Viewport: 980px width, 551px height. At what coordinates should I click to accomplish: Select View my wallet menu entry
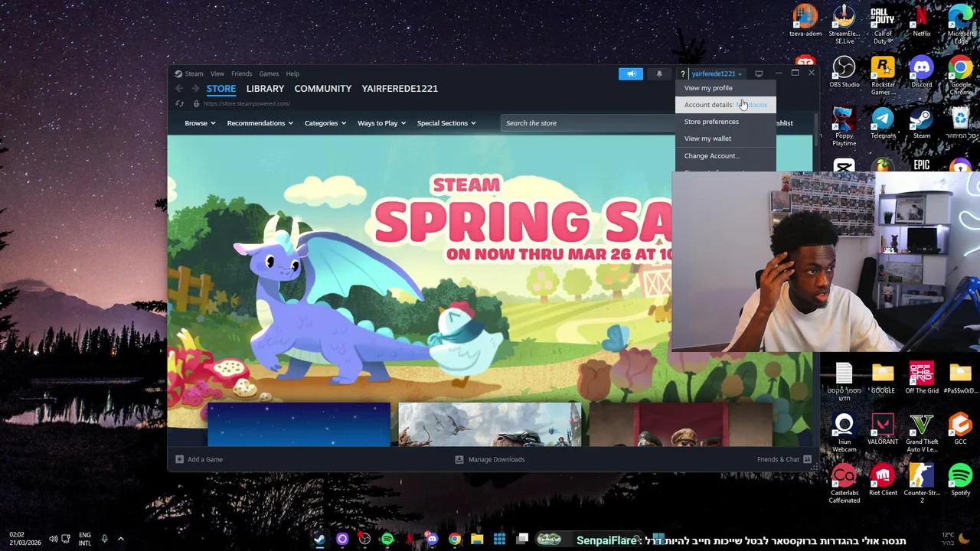pyautogui.click(x=725, y=139)
